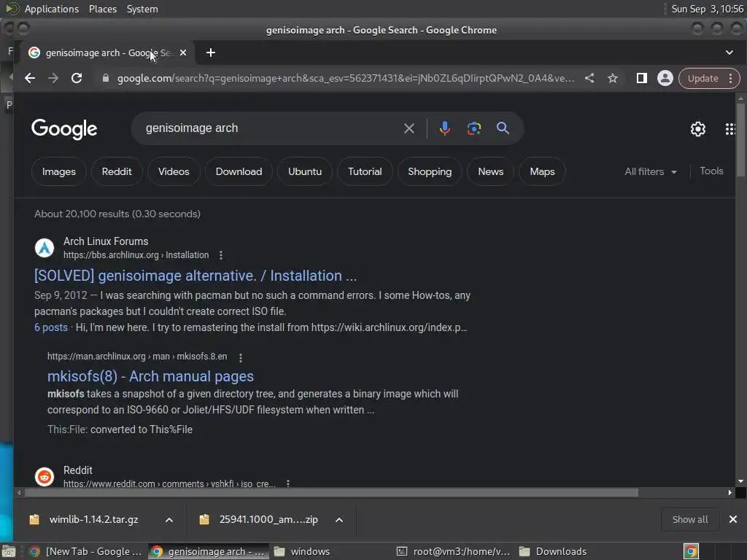The height and width of the screenshot is (560, 747).
Task: Open the mkisofs(8) Arch manual pages link
Action: (150, 376)
